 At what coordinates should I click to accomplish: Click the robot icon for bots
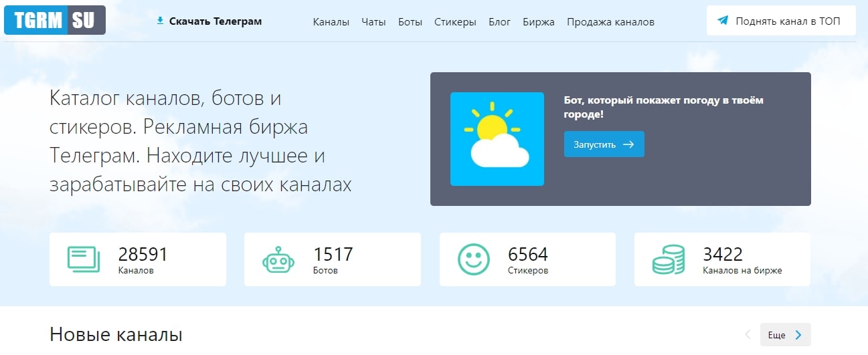point(278,259)
